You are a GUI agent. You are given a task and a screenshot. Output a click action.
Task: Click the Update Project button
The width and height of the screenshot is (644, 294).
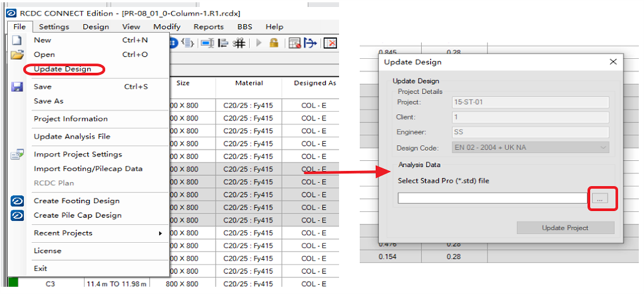click(565, 228)
